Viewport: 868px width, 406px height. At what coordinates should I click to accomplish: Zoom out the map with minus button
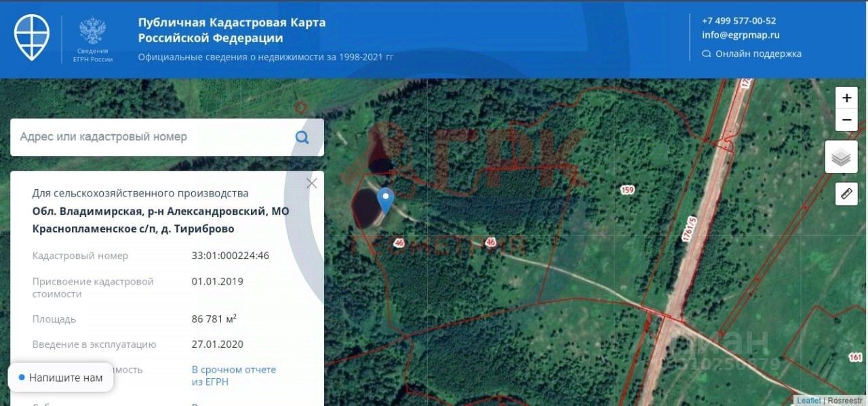pyautogui.click(x=846, y=120)
